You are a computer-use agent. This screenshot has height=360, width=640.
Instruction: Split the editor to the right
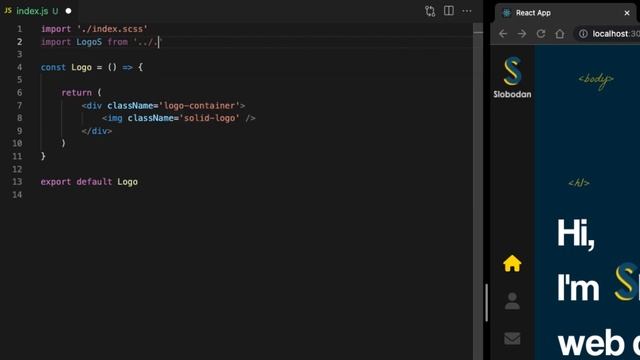tap(449, 11)
